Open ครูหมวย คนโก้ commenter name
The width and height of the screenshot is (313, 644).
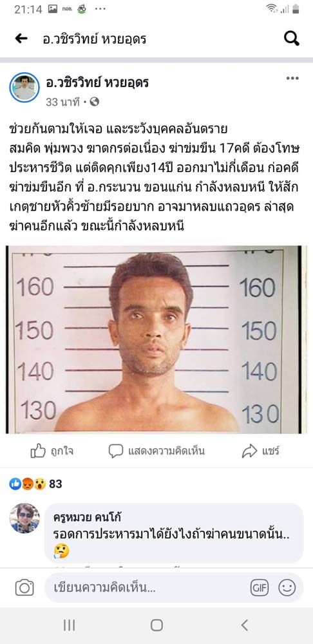pyautogui.click(x=87, y=518)
